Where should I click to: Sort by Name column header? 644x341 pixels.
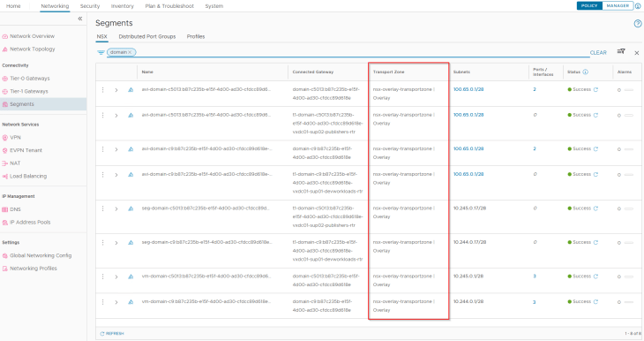pos(147,72)
